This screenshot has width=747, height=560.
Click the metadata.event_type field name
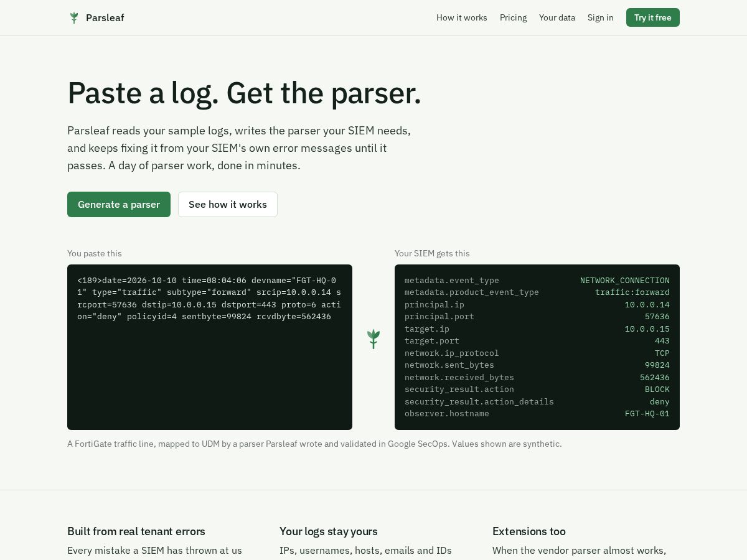tap(452, 281)
